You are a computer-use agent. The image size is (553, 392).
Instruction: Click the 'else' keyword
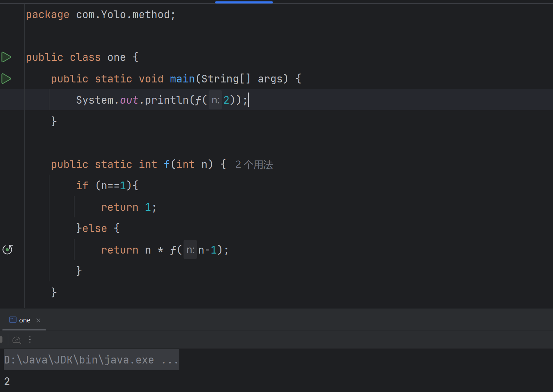pos(94,229)
